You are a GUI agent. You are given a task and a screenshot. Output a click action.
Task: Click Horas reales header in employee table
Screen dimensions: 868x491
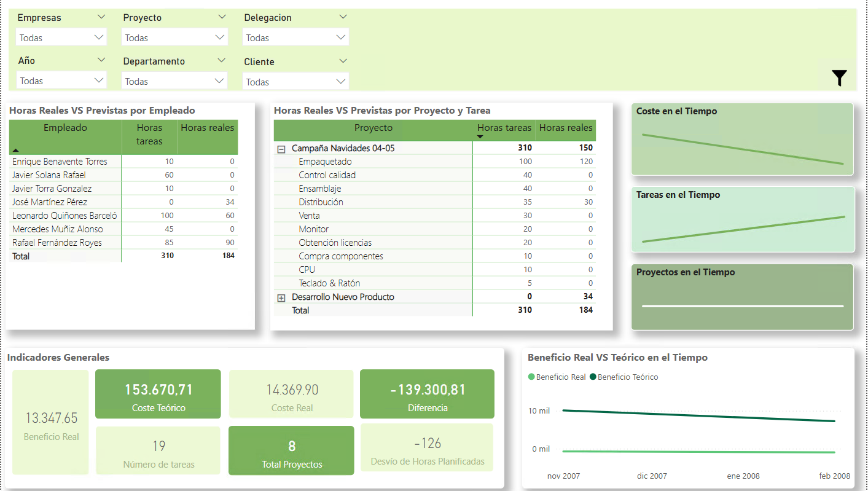click(207, 128)
